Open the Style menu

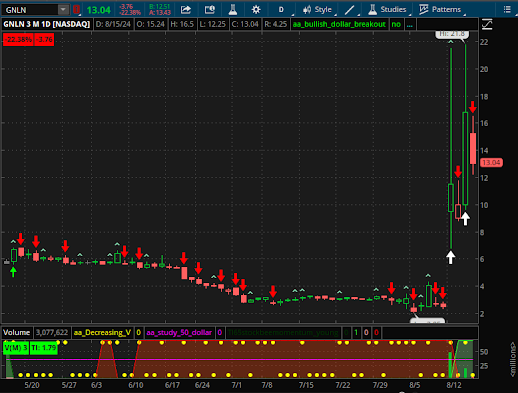[x=318, y=10]
